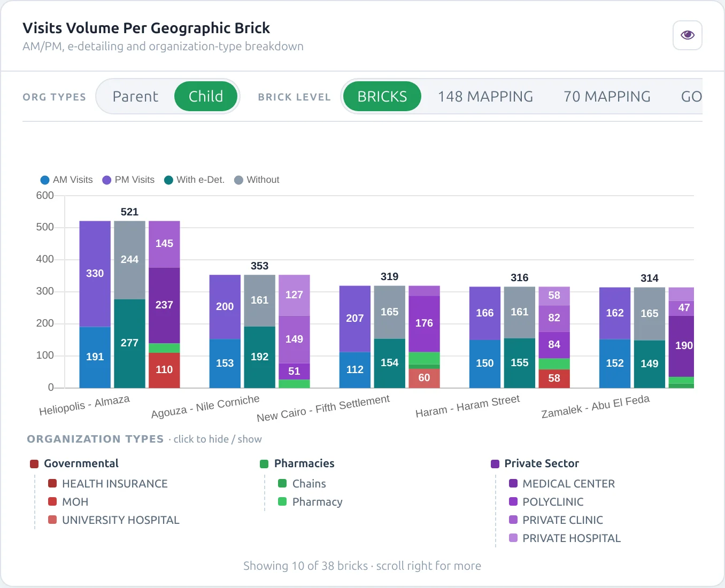The width and height of the screenshot is (725, 588).
Task: Click the Agouza total label 353
Action: 259,266
